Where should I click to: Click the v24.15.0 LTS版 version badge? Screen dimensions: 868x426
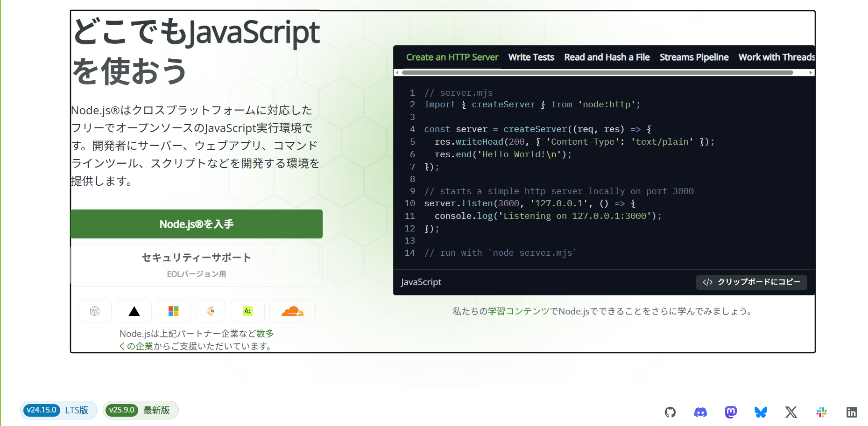coord(58,410)
